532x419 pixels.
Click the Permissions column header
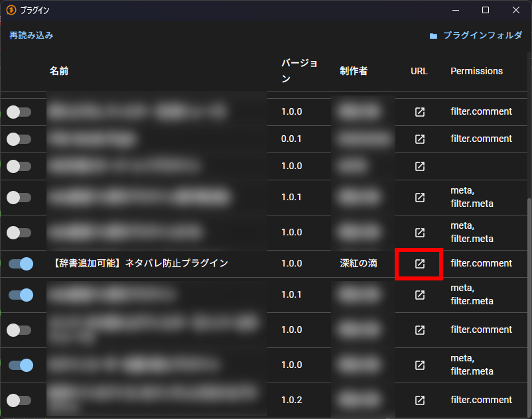pyautogui.click(x=476, y=71)
